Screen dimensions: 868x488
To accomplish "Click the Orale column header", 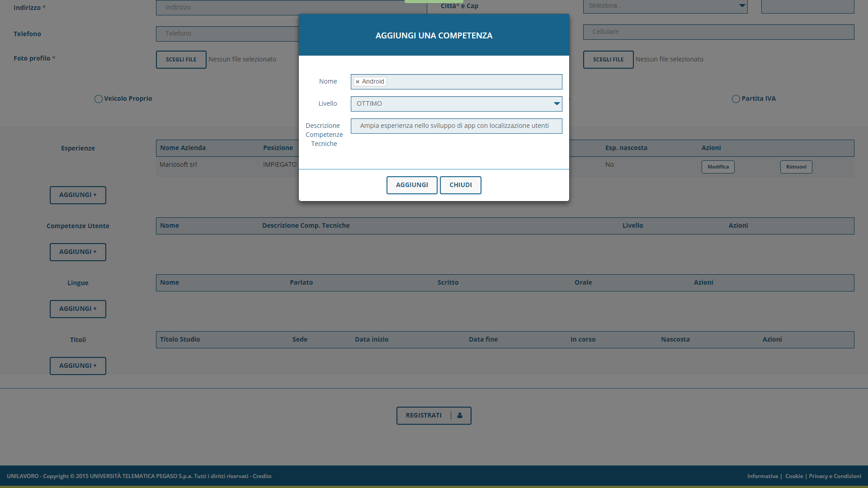I will [583, 283].
